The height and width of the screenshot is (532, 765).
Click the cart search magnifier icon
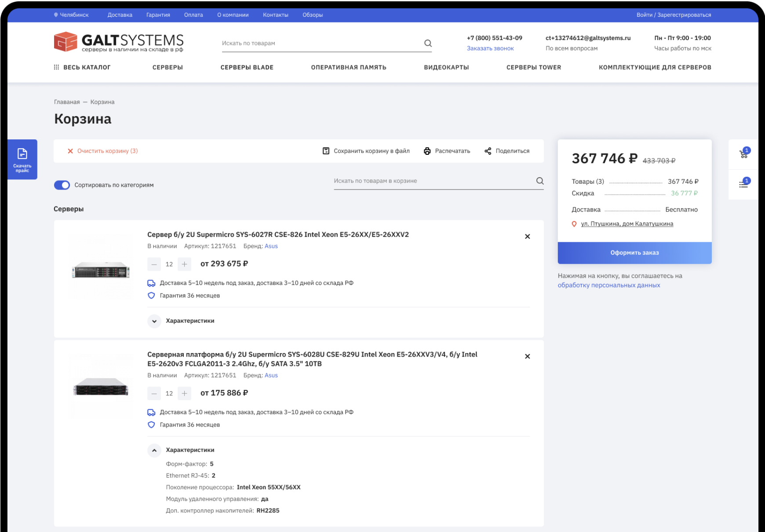point(540,181)
